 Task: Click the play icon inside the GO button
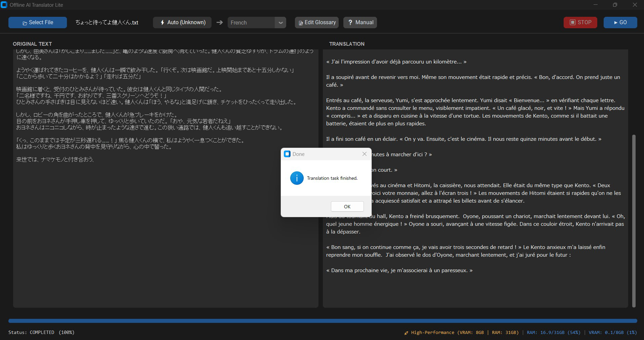pos(616,23)
